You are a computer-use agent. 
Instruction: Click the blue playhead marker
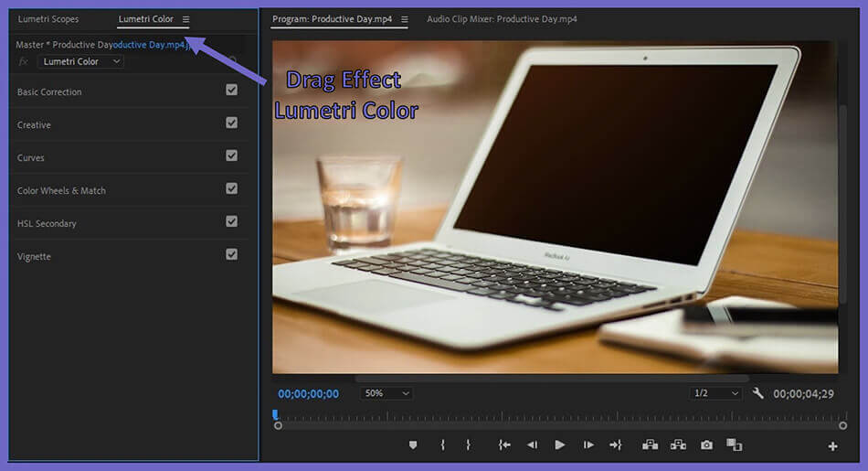click(x=275, y=414)
